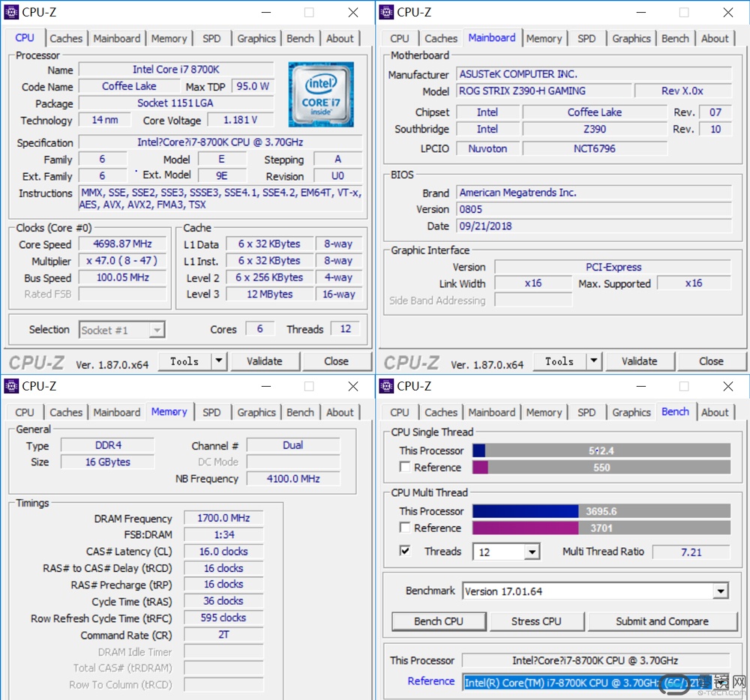Click the Intel Core i7 inside logo
The image size is (750, 700).
pyautogui.click(x=321, y=94)
